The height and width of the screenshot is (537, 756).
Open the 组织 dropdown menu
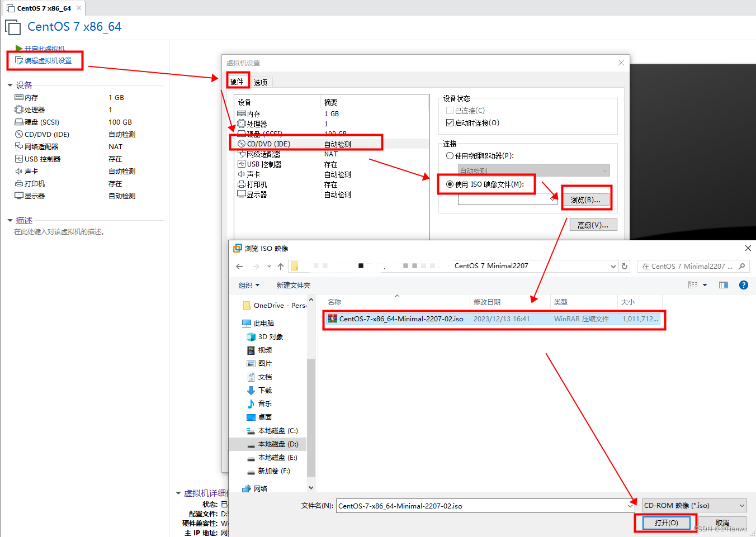click(x=249, y=285)
